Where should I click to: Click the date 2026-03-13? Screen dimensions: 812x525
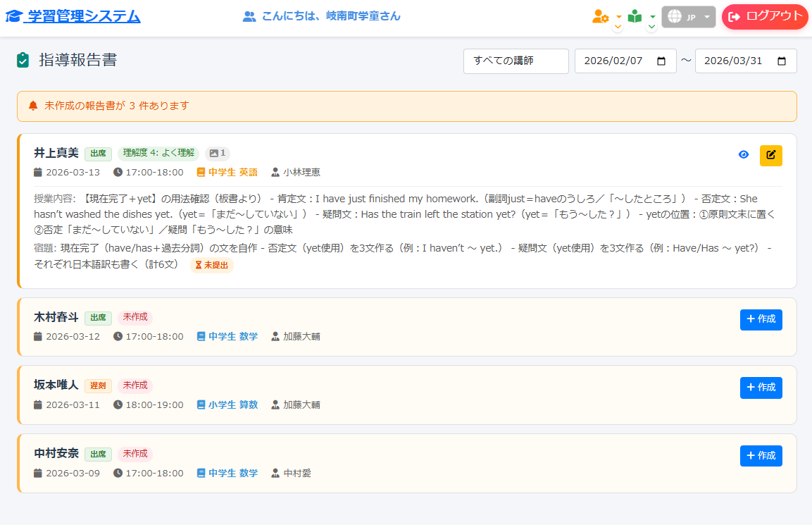tap(73, 173)
